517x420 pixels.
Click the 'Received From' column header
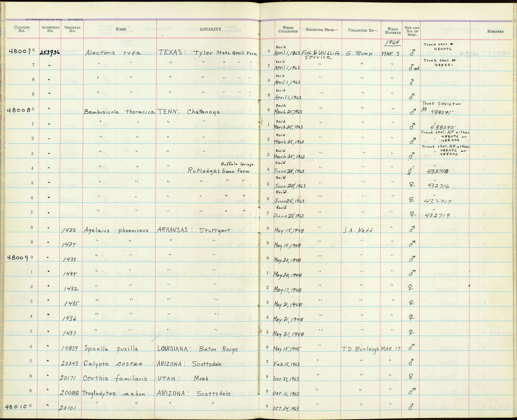(x=322, y=30)
